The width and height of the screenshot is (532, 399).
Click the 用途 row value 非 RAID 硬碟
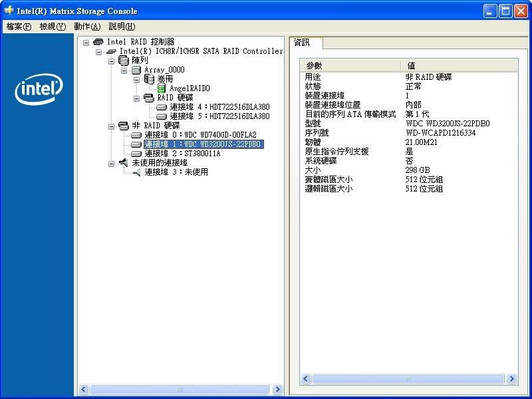click(428, 77)
